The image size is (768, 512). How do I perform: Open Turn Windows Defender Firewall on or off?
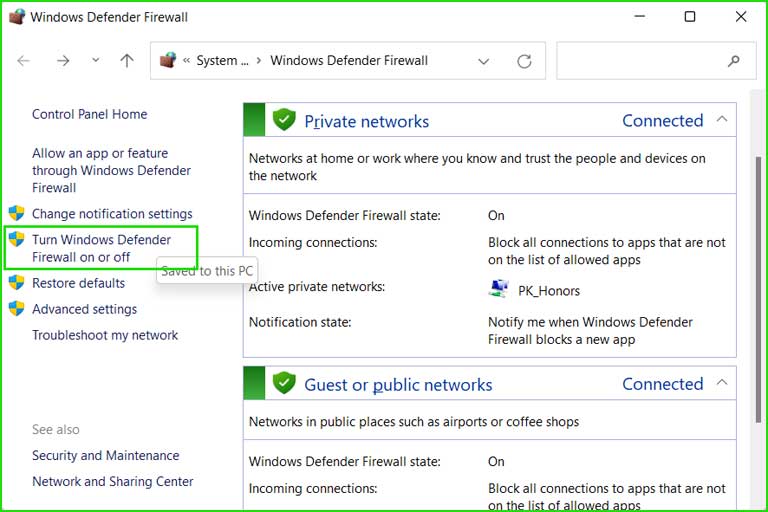coord(101,248)
